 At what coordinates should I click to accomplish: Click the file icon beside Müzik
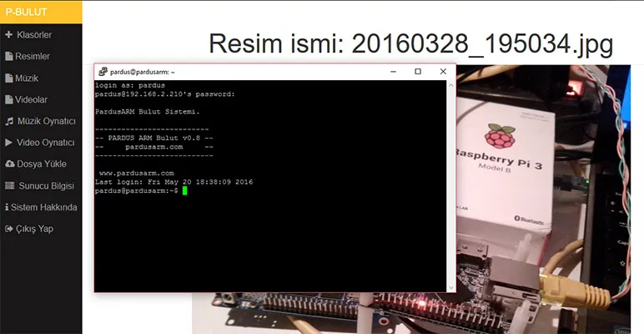[x=8, y=78]
